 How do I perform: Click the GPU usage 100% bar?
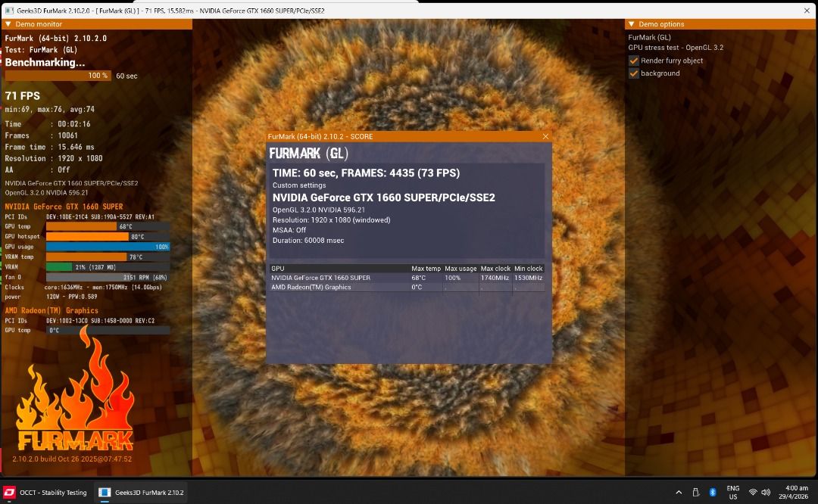click(x=108, y=247)
